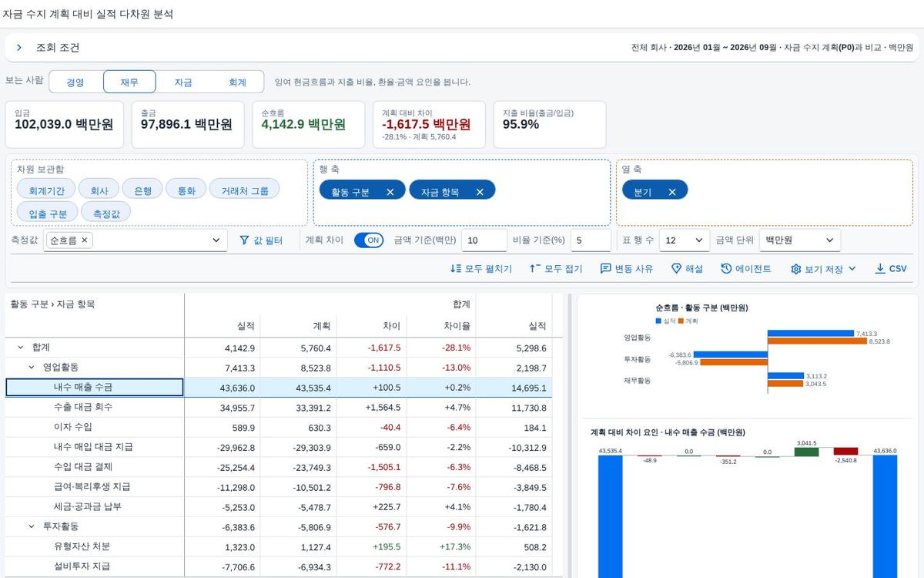
Task: Switch to the 자금 persona tab
Action: pos(183,82)
